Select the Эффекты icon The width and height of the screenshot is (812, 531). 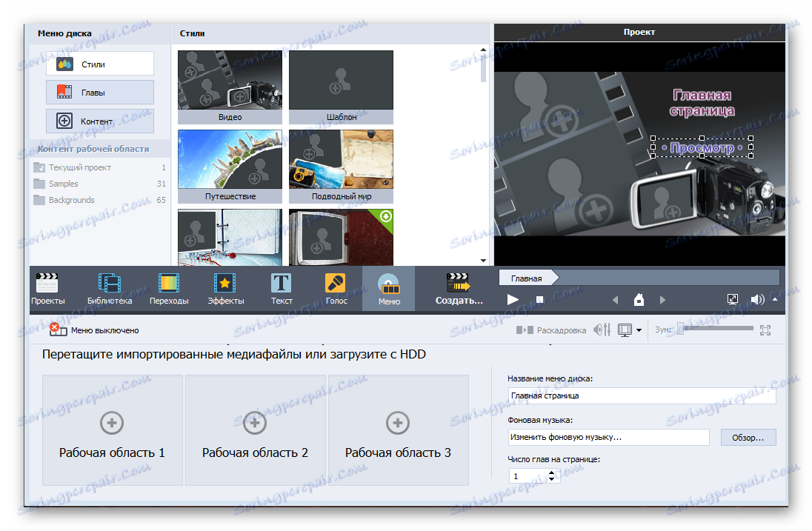tap(224, 282)
